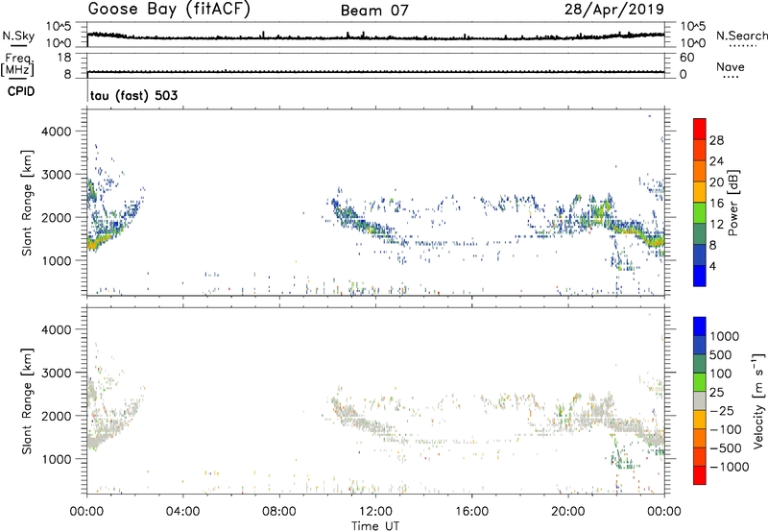Screen dimensions: 768x532
Task: Click the 16:00 time tick label
Action: pyautogui.click(x=471, y=512)
